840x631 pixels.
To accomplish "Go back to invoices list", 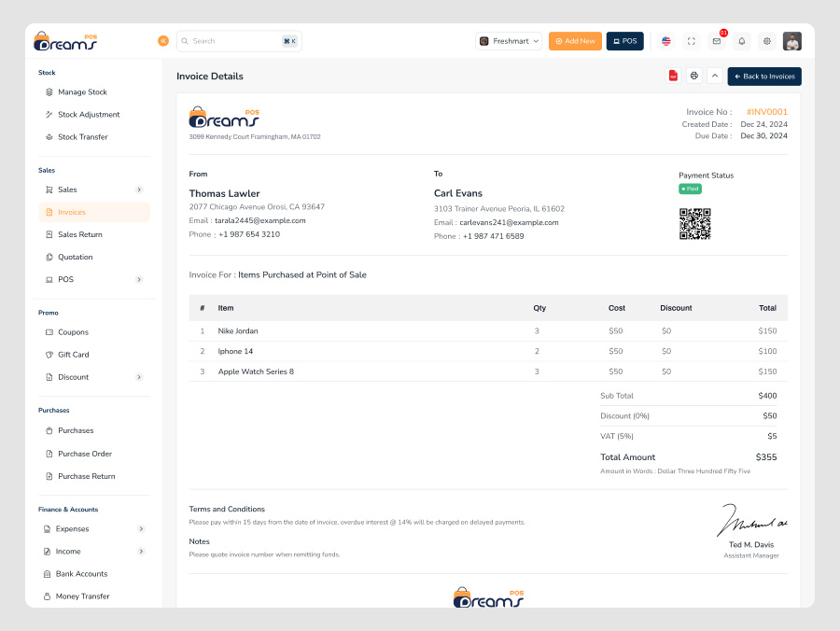I will [x=764, y=76].
